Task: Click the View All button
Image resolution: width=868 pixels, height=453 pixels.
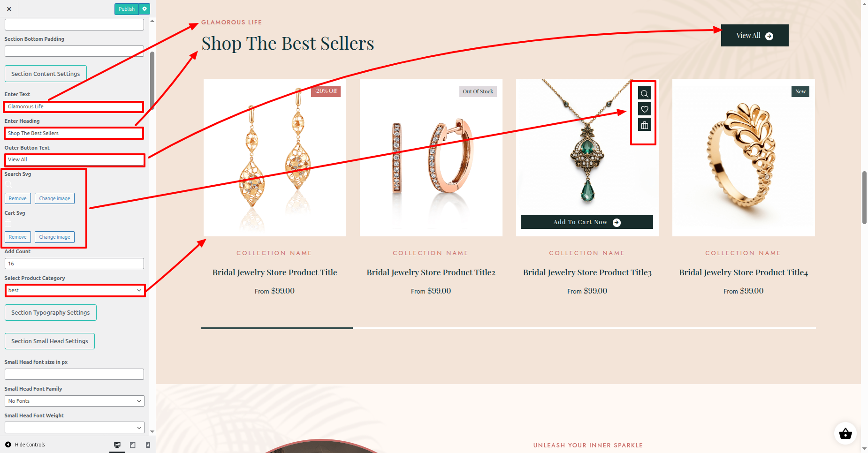Action: point(754,36)
